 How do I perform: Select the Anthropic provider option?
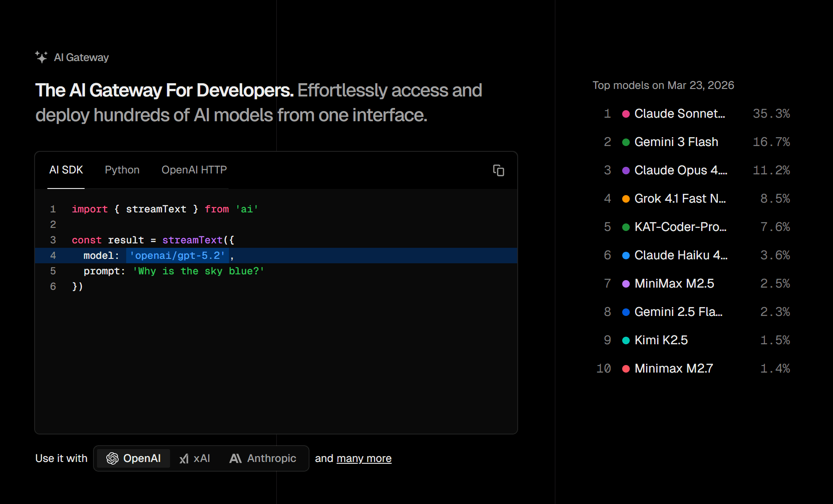[263, 458]
